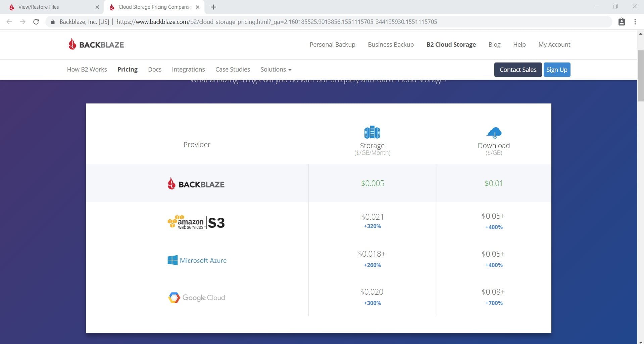644x344 pixels.
Task: Click the Provider column header
Action: pyautogui.click(x=197, y=144)
